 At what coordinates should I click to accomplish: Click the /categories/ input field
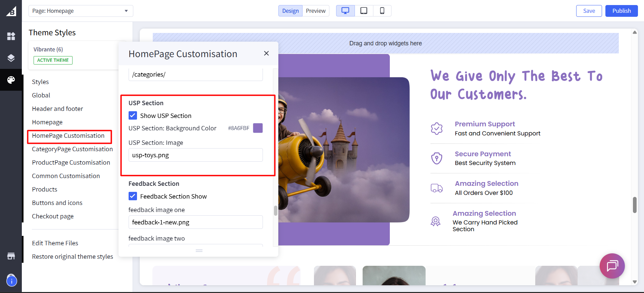[196, 75]
